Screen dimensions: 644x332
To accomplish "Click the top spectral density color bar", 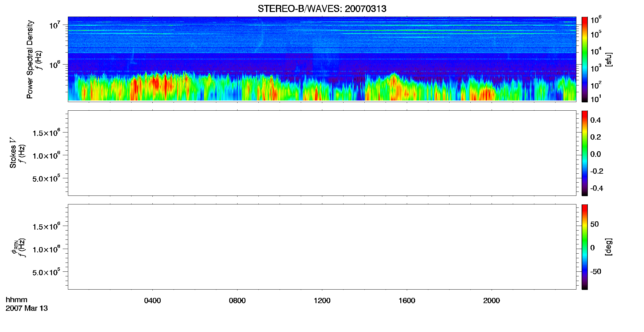I will [x=585, y=59].
